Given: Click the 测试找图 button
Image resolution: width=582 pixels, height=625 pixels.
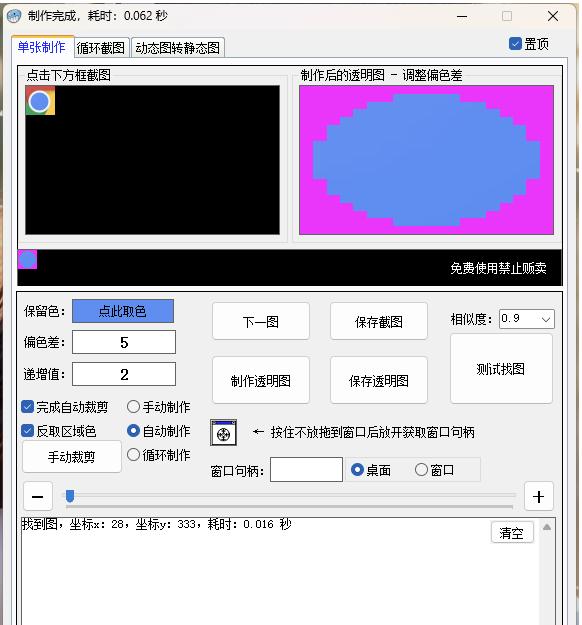Looking at the screenshot, I should 501,369.
